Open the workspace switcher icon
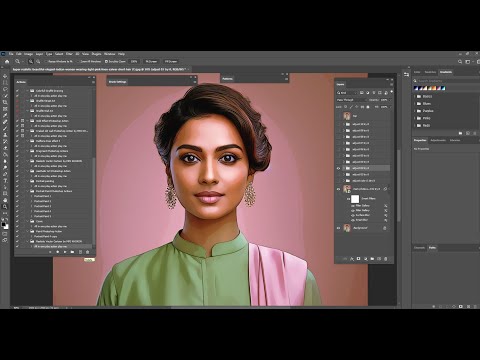 point(468,61)
